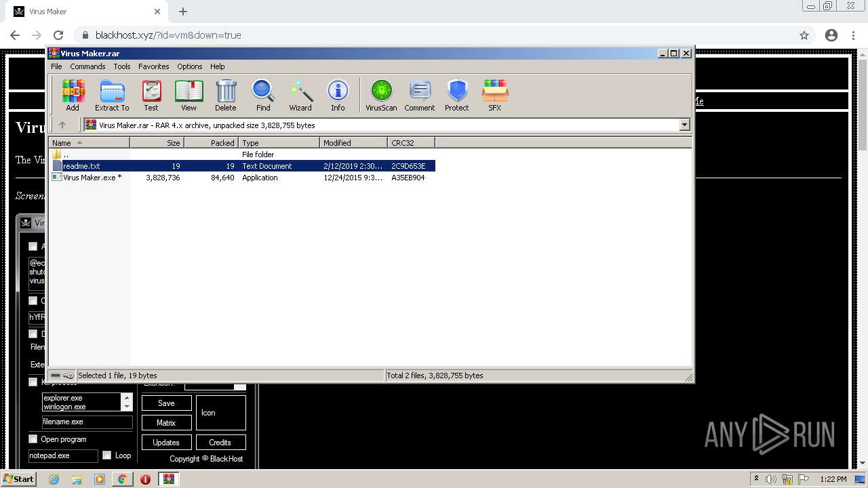Click the Chrome forward arrow
Screen dimensions: 868x488
tap(37, 35)
